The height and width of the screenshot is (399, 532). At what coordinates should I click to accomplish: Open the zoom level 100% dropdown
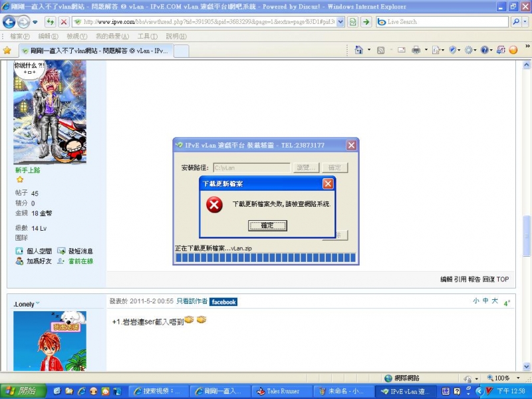(518, 377)
